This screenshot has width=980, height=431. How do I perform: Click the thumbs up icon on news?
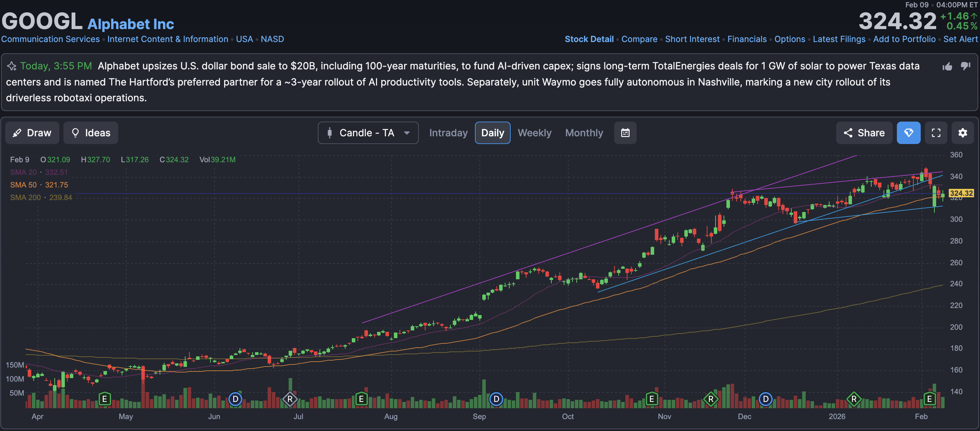[x=947, y=67]
